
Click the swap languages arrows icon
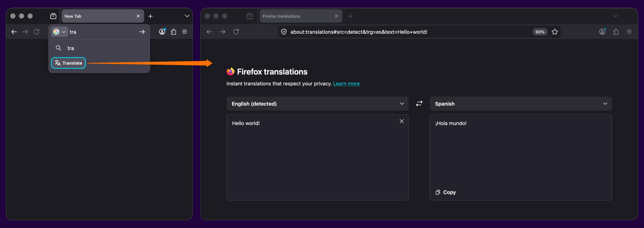419,103
